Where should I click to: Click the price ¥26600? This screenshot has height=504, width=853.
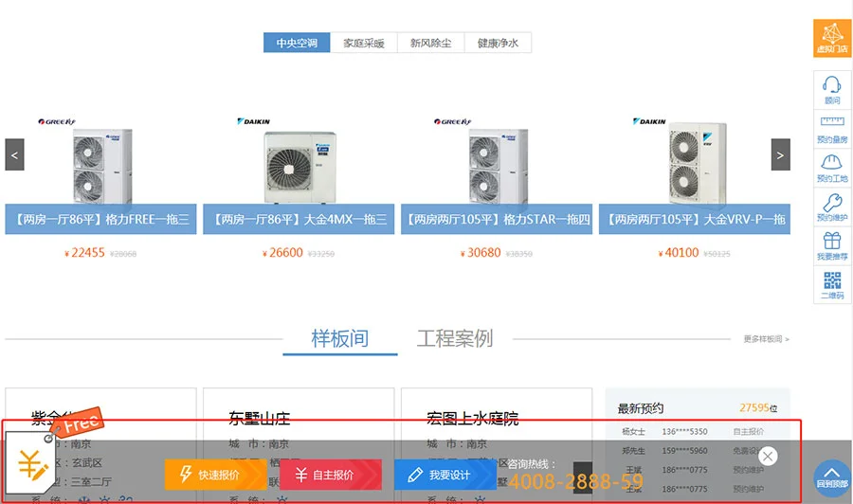(282, 253)
